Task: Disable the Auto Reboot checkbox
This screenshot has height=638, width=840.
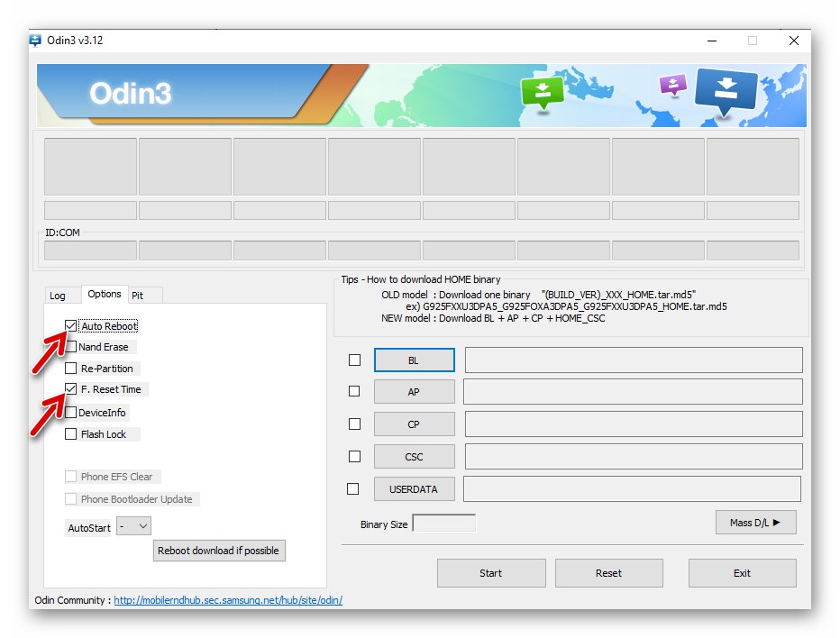Action: coord(69,326)
